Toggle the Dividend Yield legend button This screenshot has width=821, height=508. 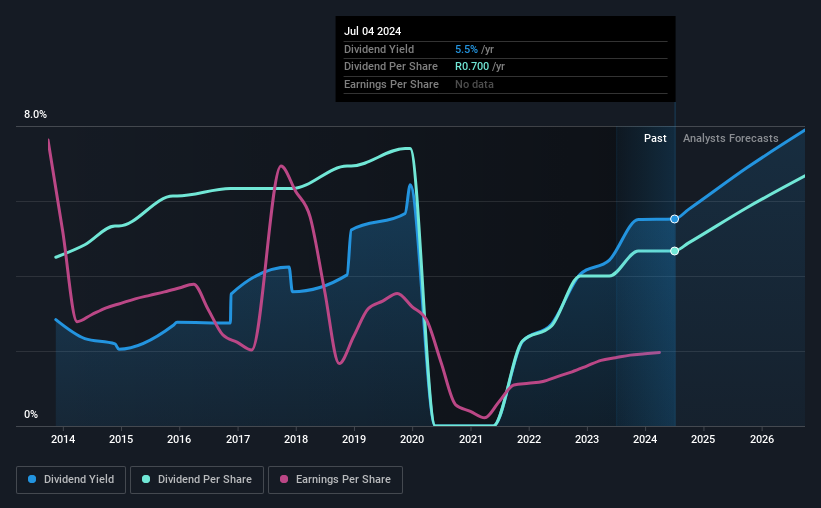71,479
